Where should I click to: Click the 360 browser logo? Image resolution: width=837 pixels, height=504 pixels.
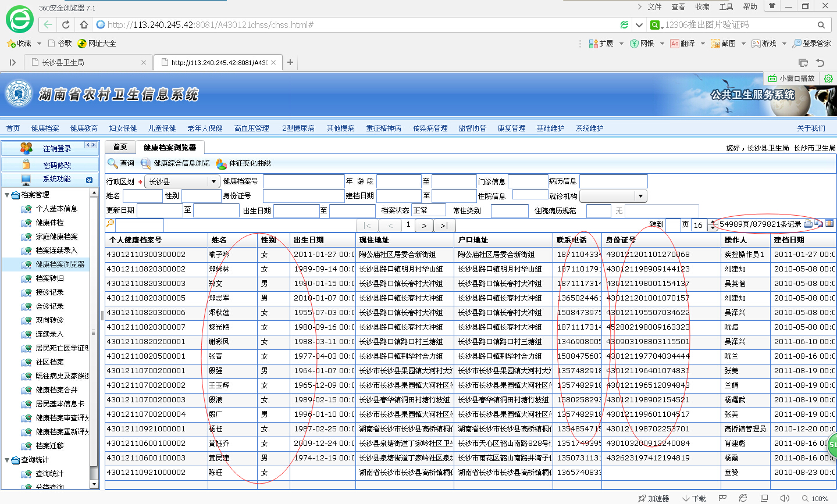19,19
